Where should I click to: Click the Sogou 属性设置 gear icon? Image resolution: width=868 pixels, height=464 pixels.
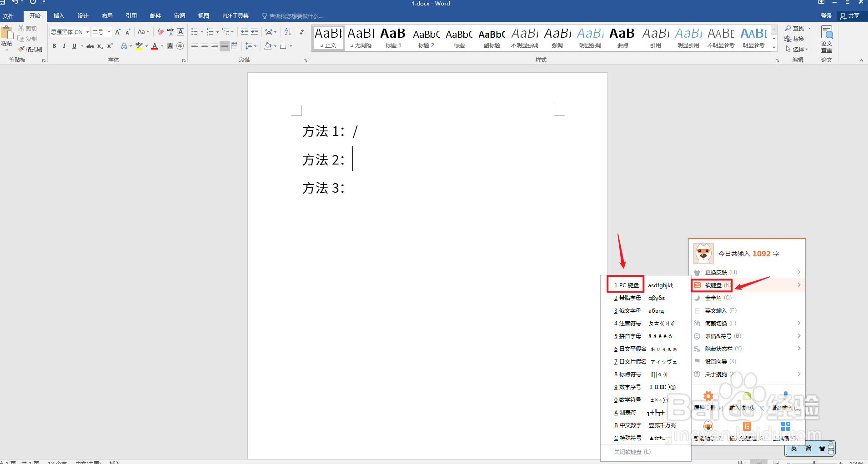708,396
